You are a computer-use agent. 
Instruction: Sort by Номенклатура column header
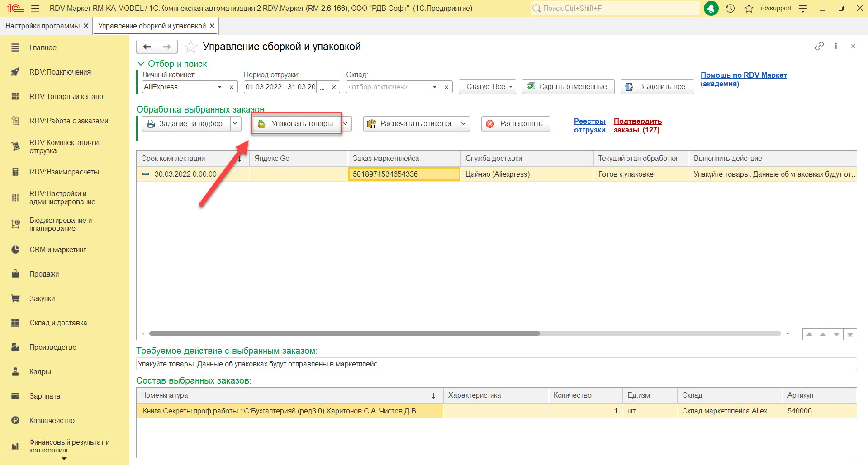290,395
